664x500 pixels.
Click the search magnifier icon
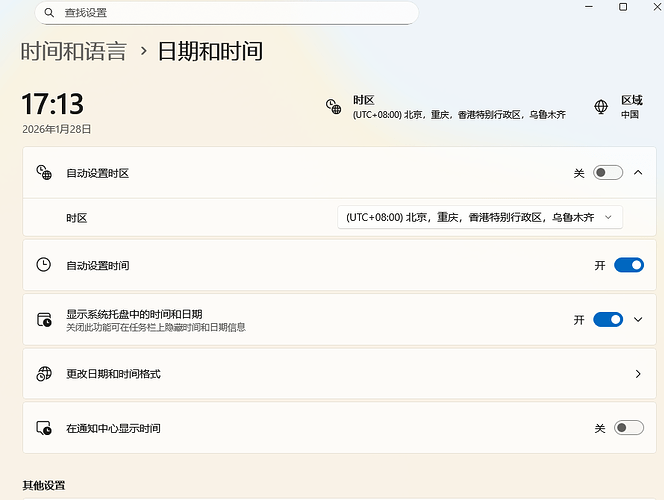tap(49, 13)
